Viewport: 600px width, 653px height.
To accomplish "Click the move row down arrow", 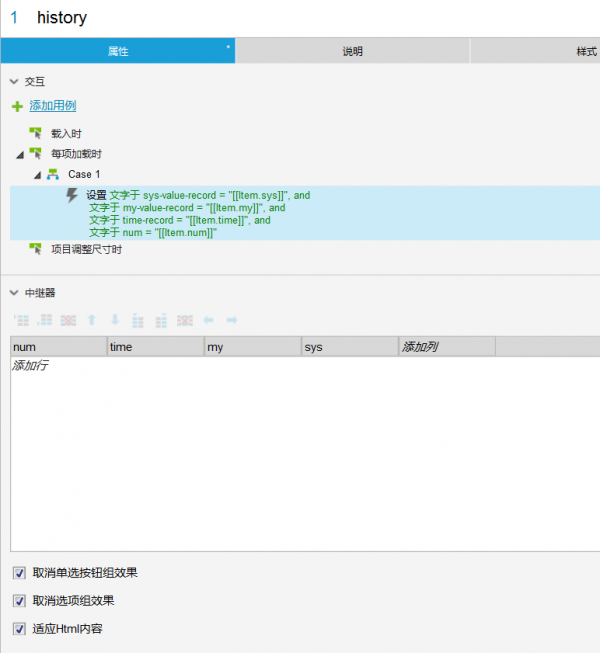I will pyautogui.click(x=114, y=320).
